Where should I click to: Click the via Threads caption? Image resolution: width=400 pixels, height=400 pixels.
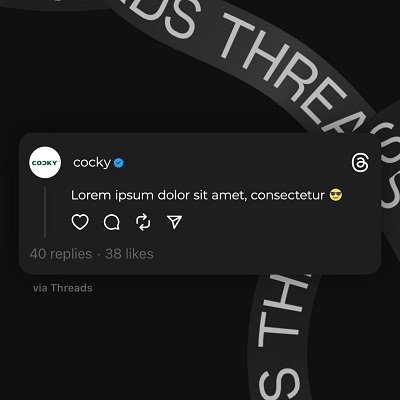[63, 288]
